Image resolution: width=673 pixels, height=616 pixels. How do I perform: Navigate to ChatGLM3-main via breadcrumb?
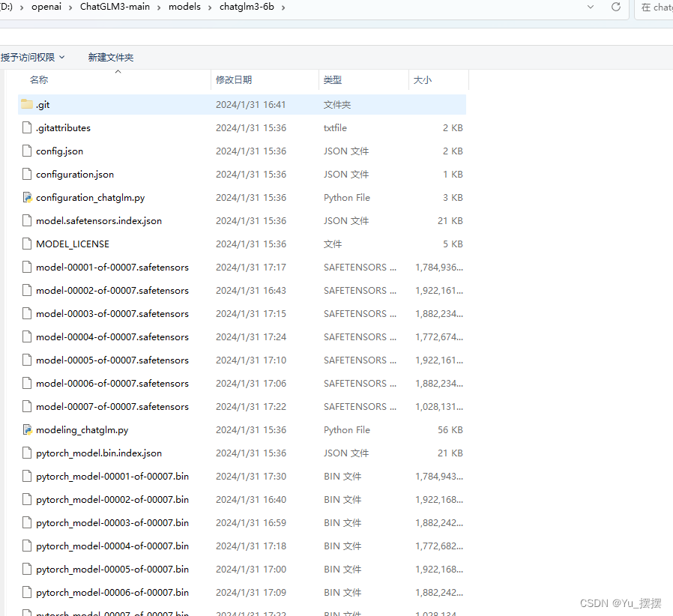[x=115, y=7]
